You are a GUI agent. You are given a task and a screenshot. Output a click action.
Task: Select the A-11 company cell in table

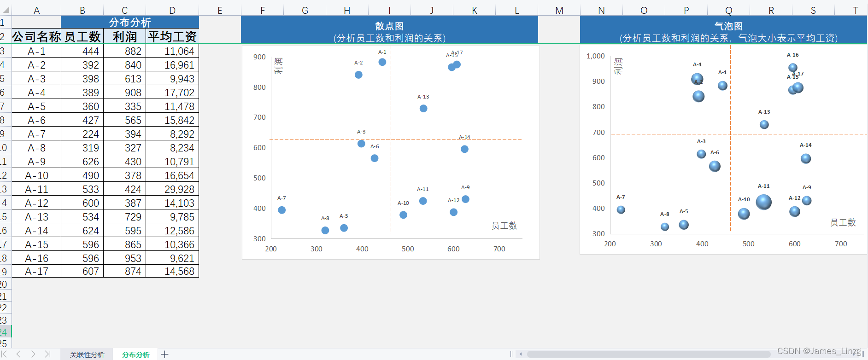point(36,189)
